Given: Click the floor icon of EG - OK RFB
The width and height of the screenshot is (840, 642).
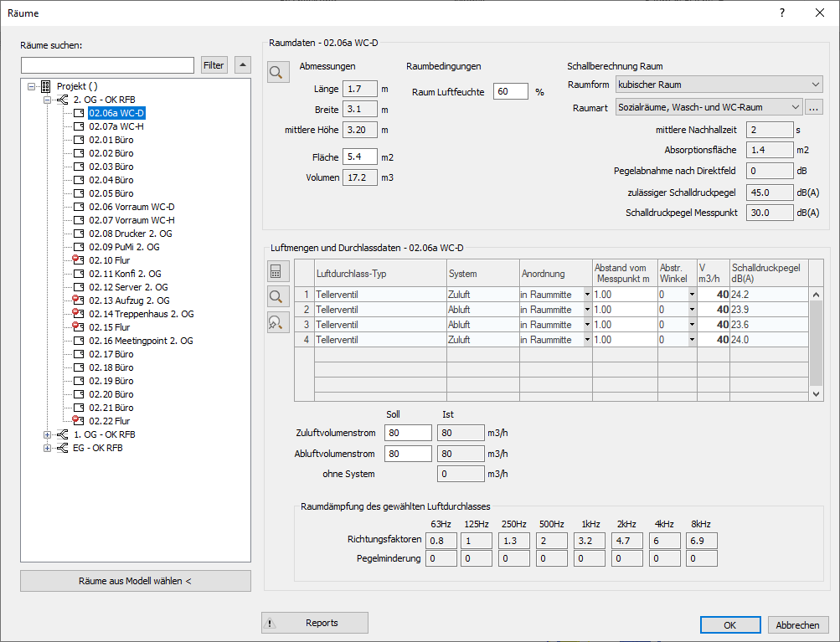Looking at the screenshot, I should pyautogui.click(x=62, y=448).
